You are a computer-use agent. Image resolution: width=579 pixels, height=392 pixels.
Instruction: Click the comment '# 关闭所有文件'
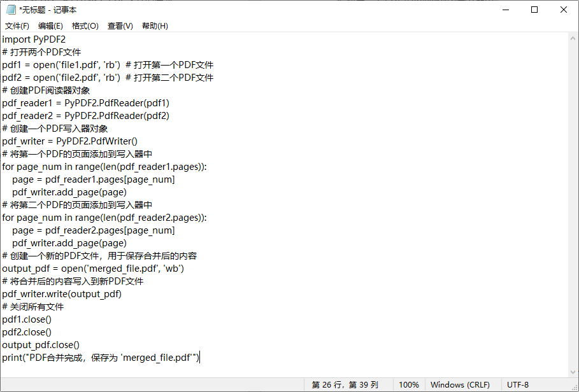click(x=32, y=307)
